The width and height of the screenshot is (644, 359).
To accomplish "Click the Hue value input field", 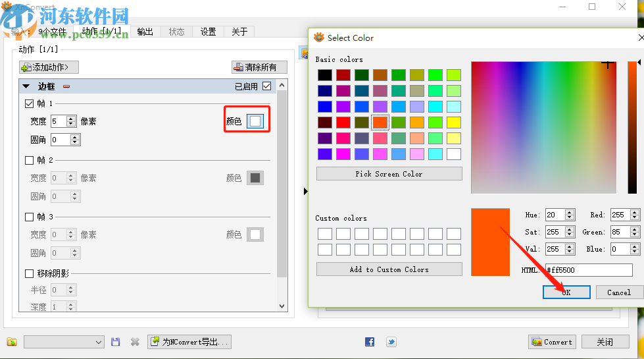I will tap(555, 215).
